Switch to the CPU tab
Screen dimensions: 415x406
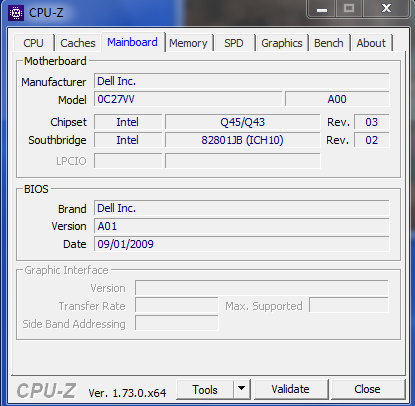(33, 43)
